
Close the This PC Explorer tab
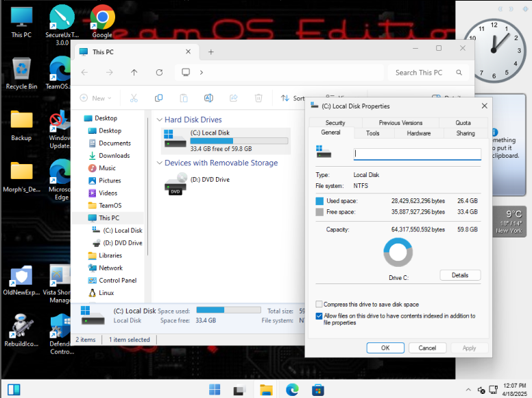pyautogui.click(x=189, y=51)
